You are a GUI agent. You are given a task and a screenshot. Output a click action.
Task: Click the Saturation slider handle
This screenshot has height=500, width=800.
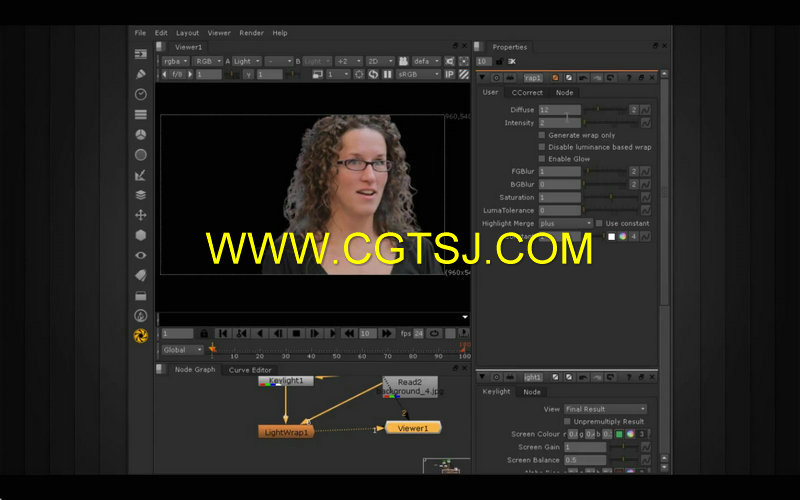click(611, 197)
